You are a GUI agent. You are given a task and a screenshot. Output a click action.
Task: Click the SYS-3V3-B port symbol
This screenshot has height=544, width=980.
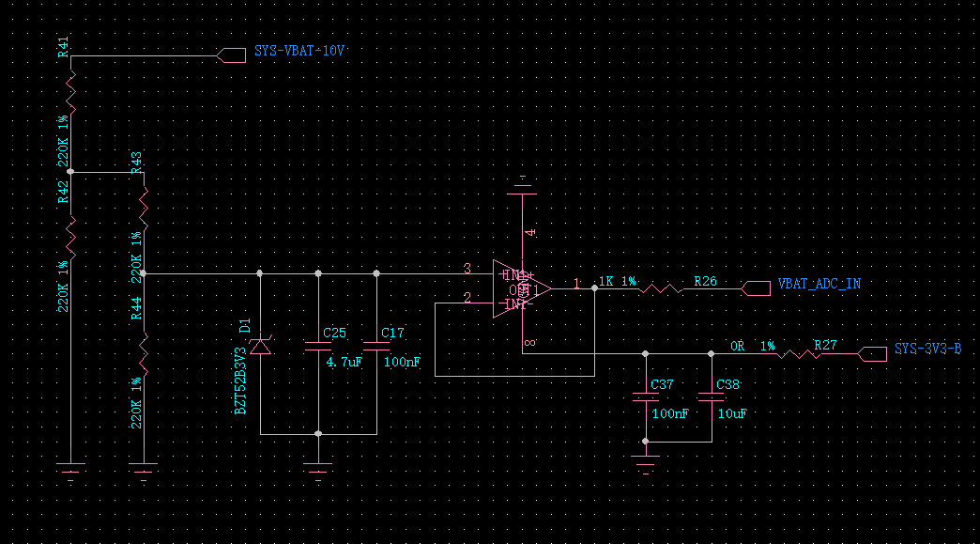tap(871, 355)
